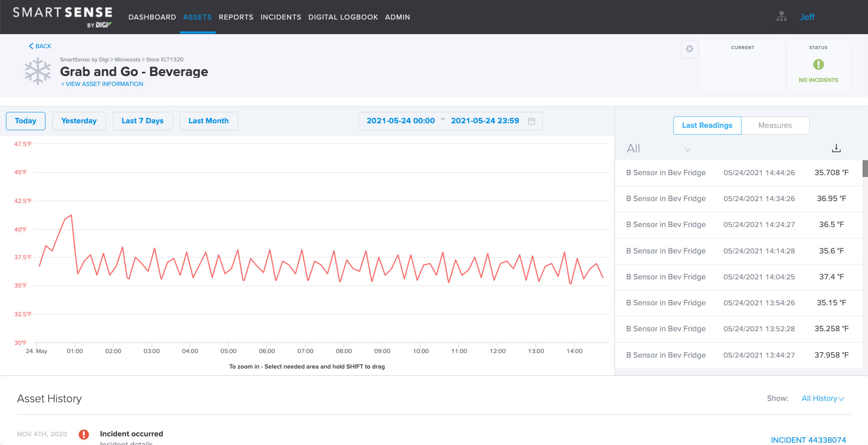Screen dimensions: 868x445
Task: Click the download readings icon
Action: coord(836,148)
